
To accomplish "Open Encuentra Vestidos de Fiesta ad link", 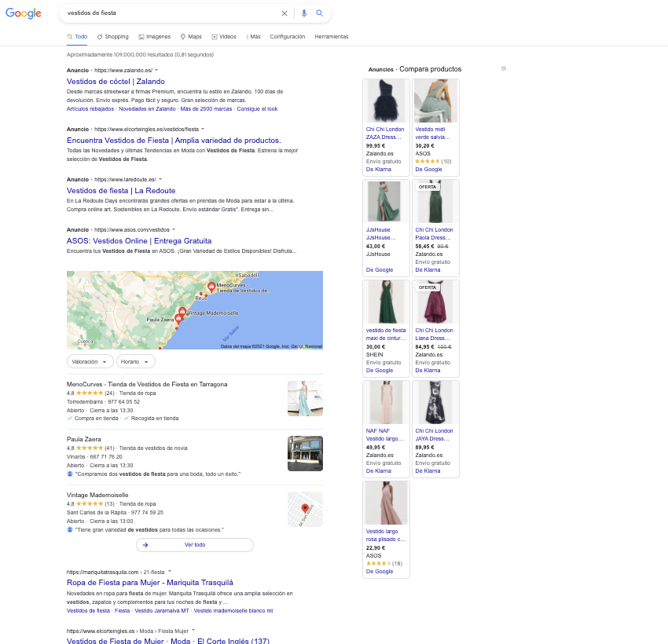I will (x=174, y=140).
